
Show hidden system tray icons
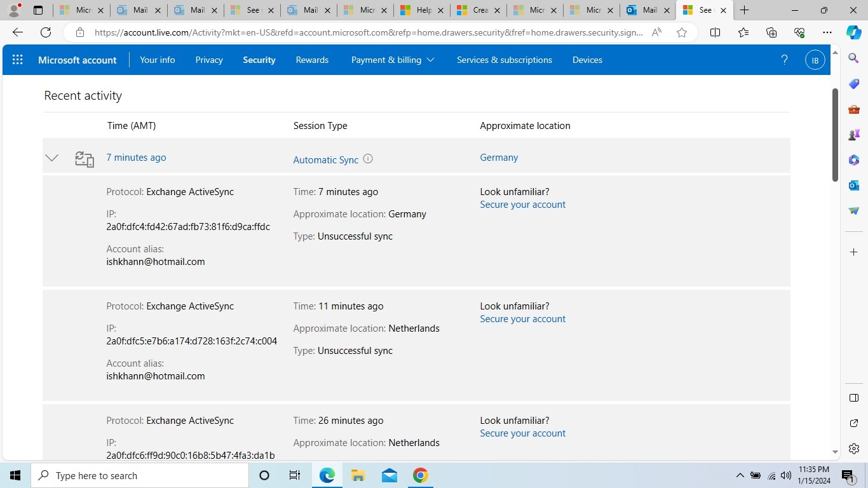740,475
